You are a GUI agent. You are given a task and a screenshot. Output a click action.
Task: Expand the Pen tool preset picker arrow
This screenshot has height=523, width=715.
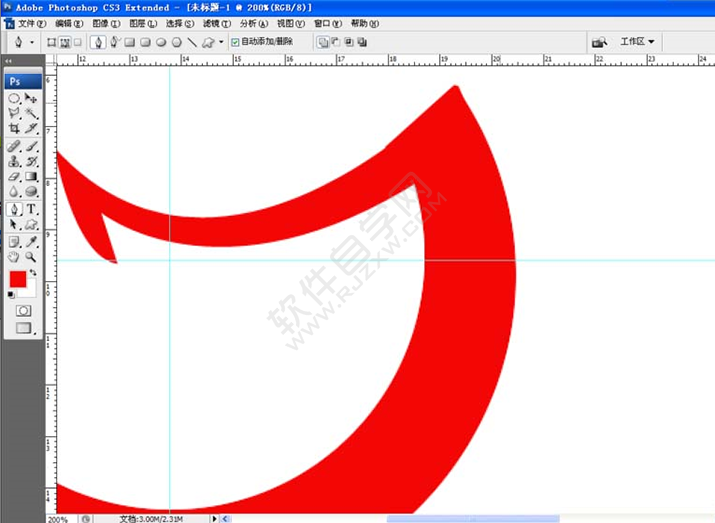32,43
